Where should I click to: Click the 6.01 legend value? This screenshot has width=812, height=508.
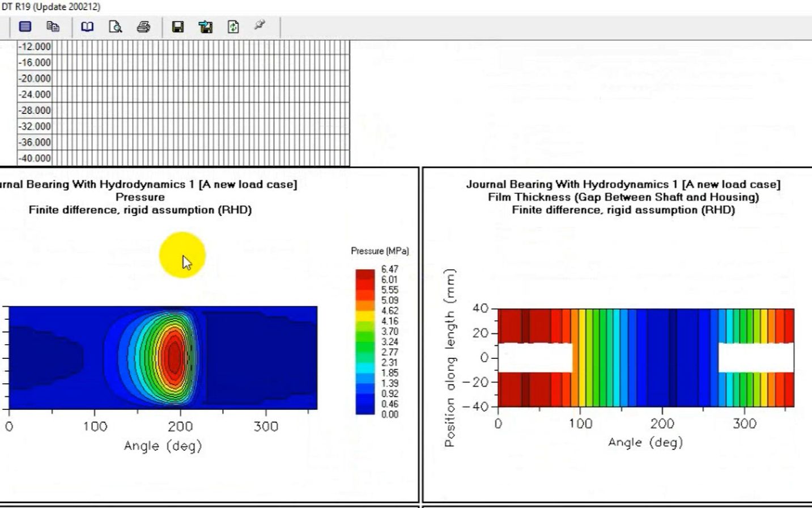(x=390, y=280)
